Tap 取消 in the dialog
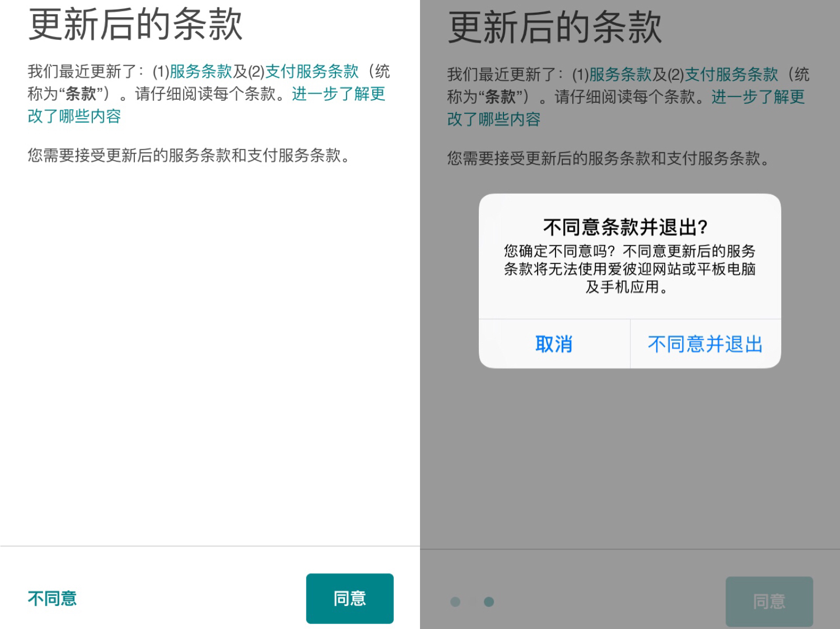 (554, 344)
